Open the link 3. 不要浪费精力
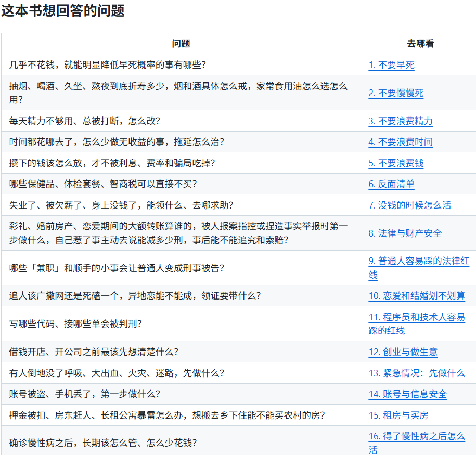Screen dimensions: 476x455 tap(401, 121)
